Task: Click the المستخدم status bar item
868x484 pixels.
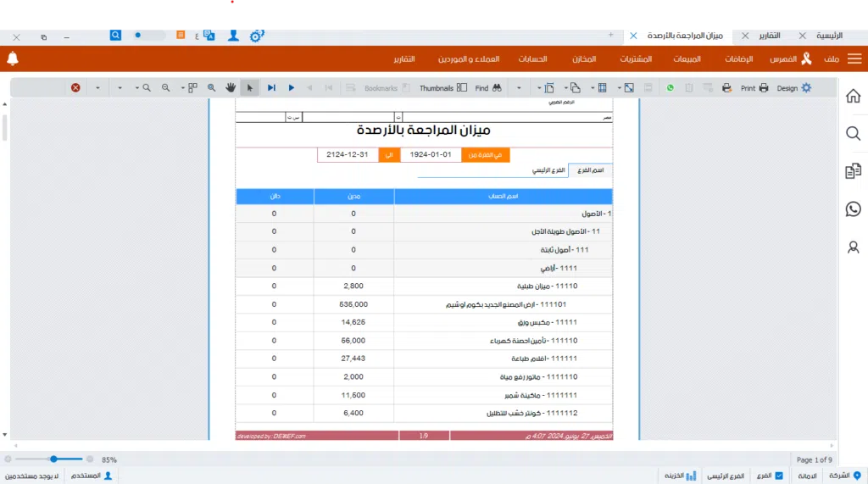Action: pyautogui.click(x=92, y=476)
